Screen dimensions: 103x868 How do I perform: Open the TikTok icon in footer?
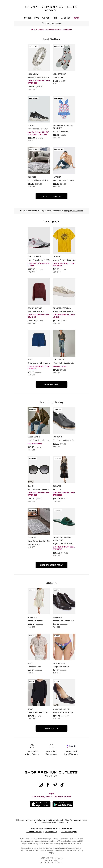click(x=62, y=784)
